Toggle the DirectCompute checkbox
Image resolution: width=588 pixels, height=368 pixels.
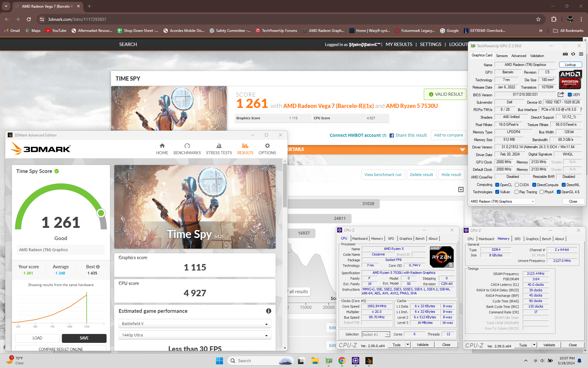click(x=534, y=185)
